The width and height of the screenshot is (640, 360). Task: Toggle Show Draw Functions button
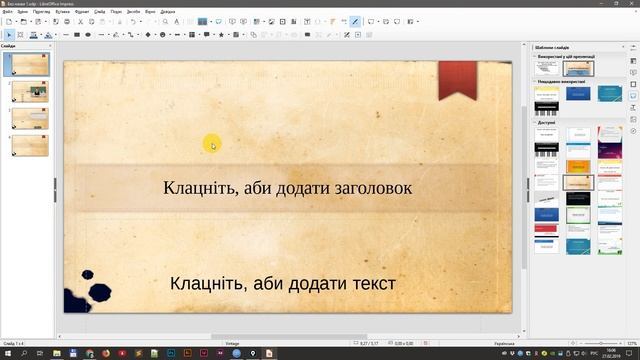coord(355,22)
